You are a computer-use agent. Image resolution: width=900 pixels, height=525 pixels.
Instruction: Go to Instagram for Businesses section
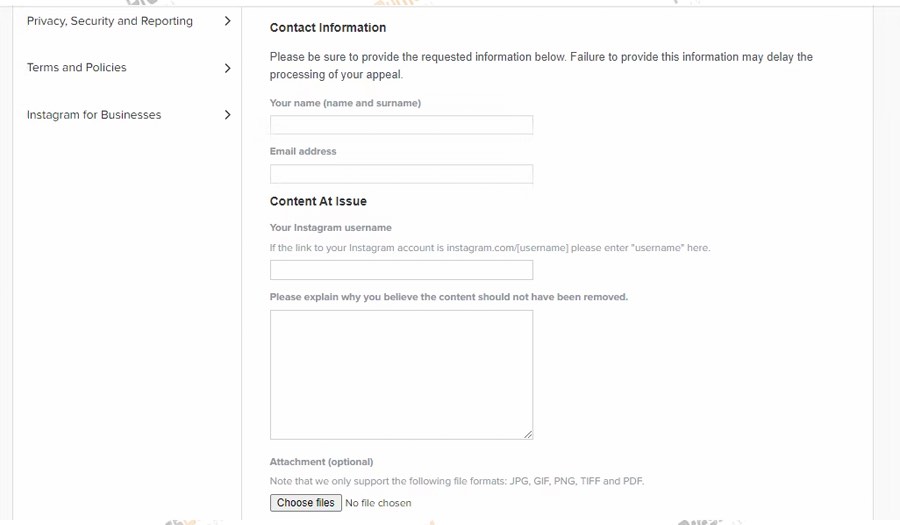point(94,115)
